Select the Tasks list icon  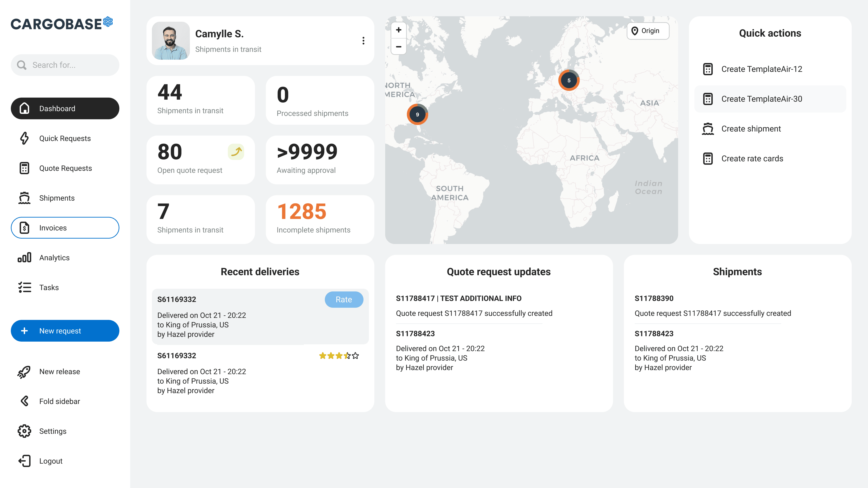tap(24, 287)
